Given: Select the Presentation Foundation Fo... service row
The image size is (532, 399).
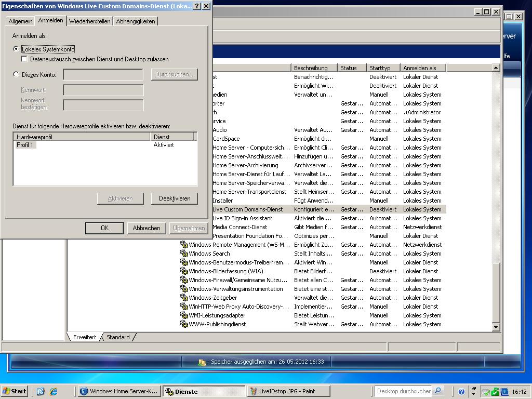Looking at the screenshot, I should pos(329,236).
